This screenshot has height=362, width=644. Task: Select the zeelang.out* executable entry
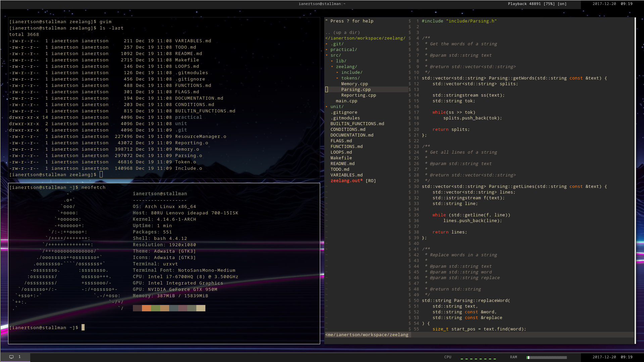click(346, 181)
